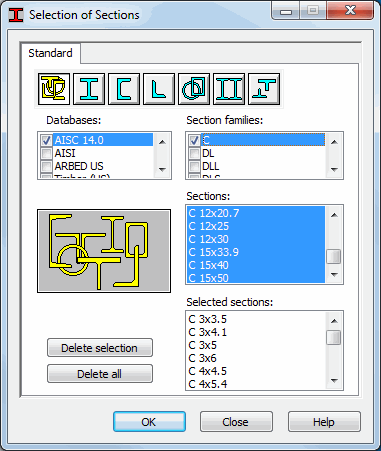Select the double I-section filter icon
The image size is (381, 451).
pyautogui.click(x=229, y=89)
